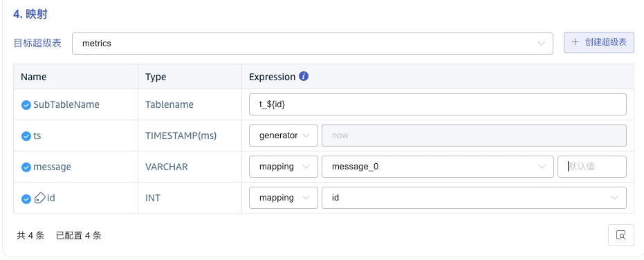The height and width of the screenshot is (260, 644).
Task: Click the 默认值 default value field
Action: [592, 167]
